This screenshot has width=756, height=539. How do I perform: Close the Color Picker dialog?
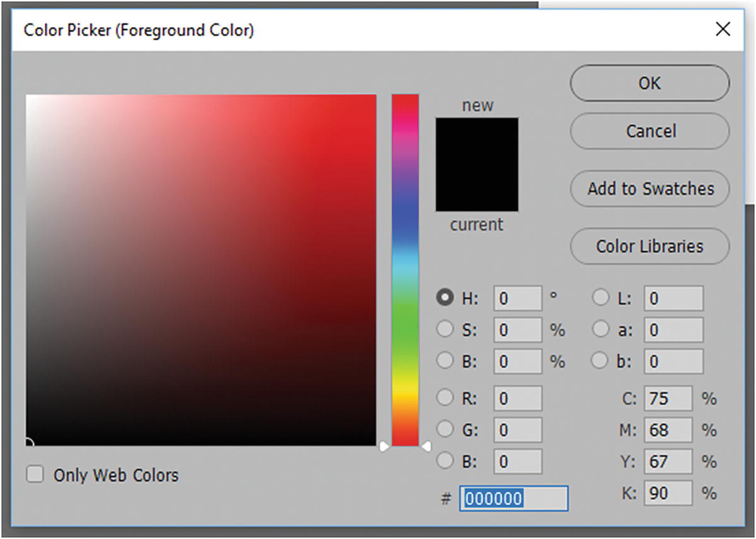point(723,29)
